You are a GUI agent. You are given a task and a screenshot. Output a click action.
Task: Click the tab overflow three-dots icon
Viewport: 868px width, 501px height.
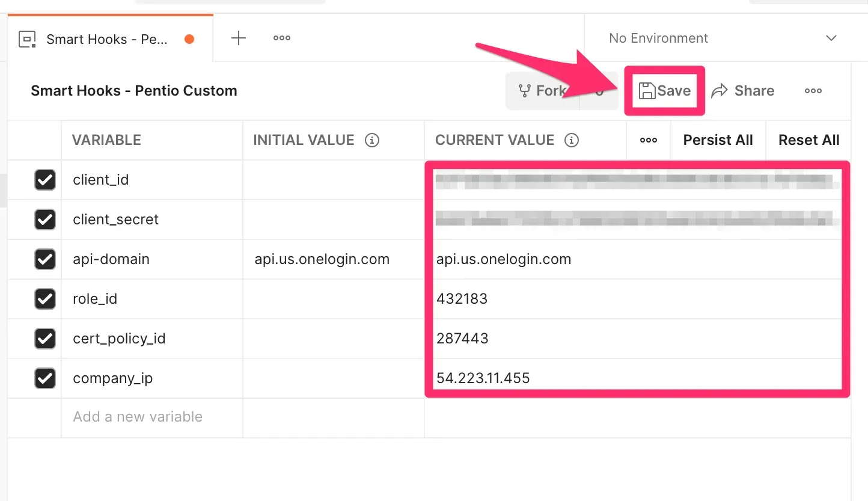281,38
